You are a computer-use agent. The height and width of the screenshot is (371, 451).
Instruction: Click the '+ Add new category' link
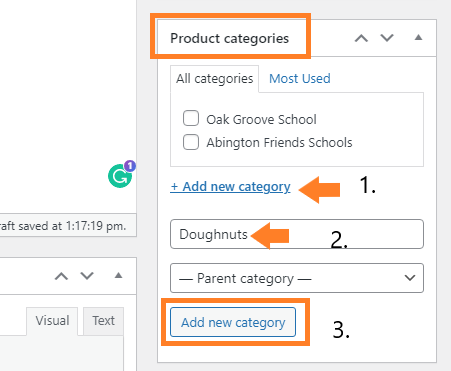coord(230,187)
